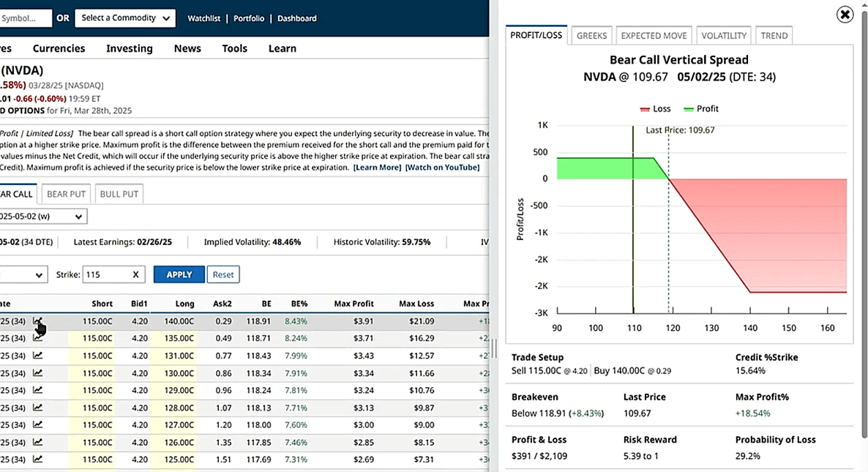The height and width of the screenshot is (472, 868).
Task: Click the chart icon on the 125.00C row
Action: click(x=38, y=460)
